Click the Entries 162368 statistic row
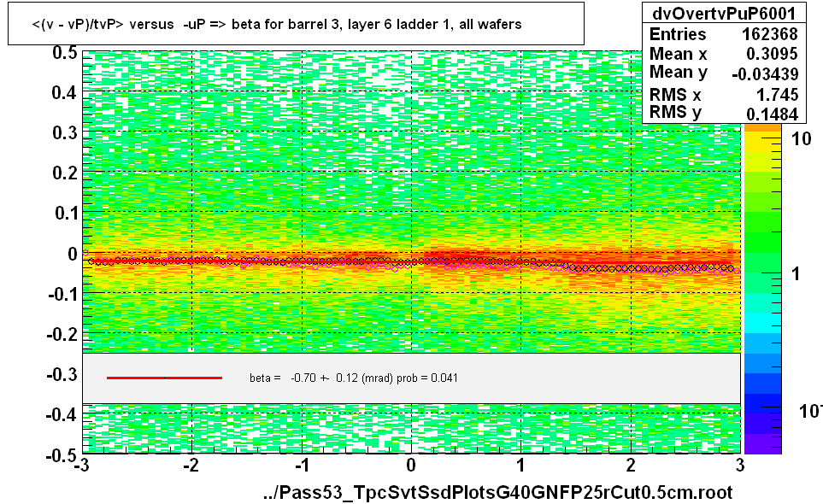823x504 pixels. (723, 34)
